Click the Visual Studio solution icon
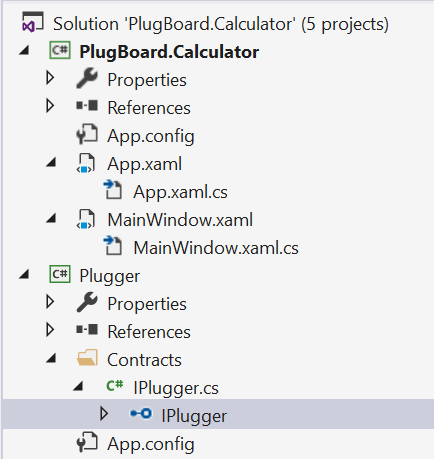Viewport: 434px width, 459px height. 32,22
